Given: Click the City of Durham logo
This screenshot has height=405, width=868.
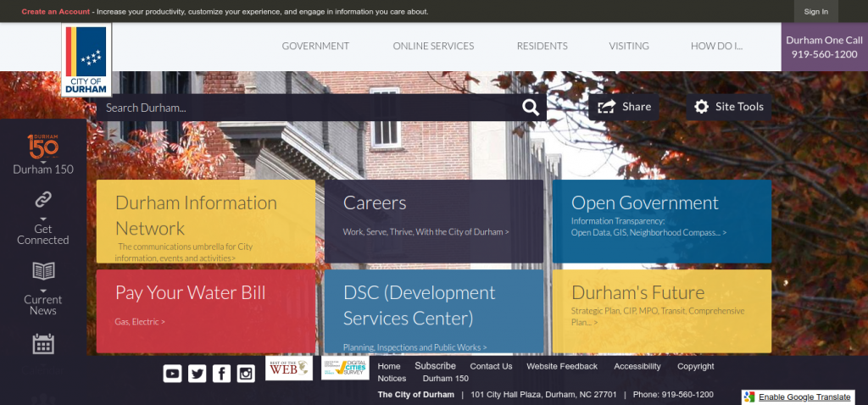Looking at the screenshot, I should 86,59.
